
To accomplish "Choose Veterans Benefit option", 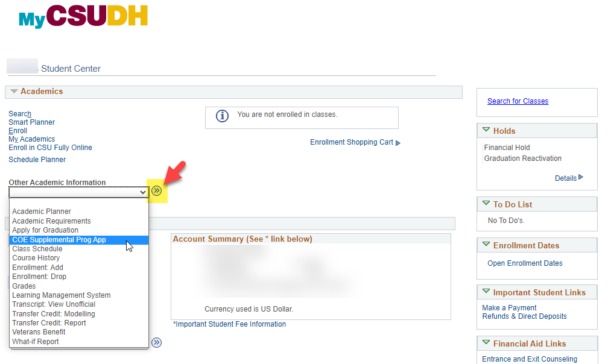I will (x=78, y=332).
